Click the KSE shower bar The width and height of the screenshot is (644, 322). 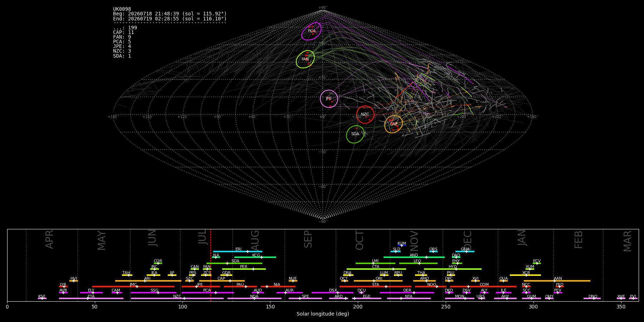(x=42, y=298)
